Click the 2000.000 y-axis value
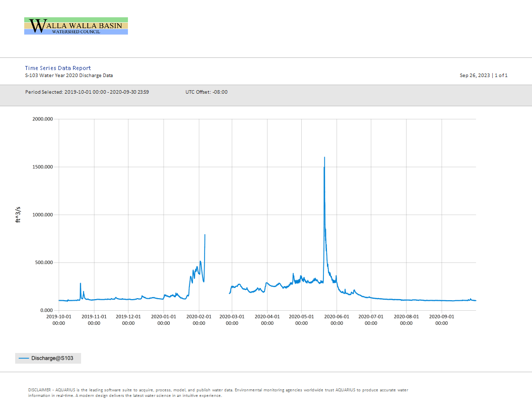This screenshot has width=532, height=411. point(43,119)
